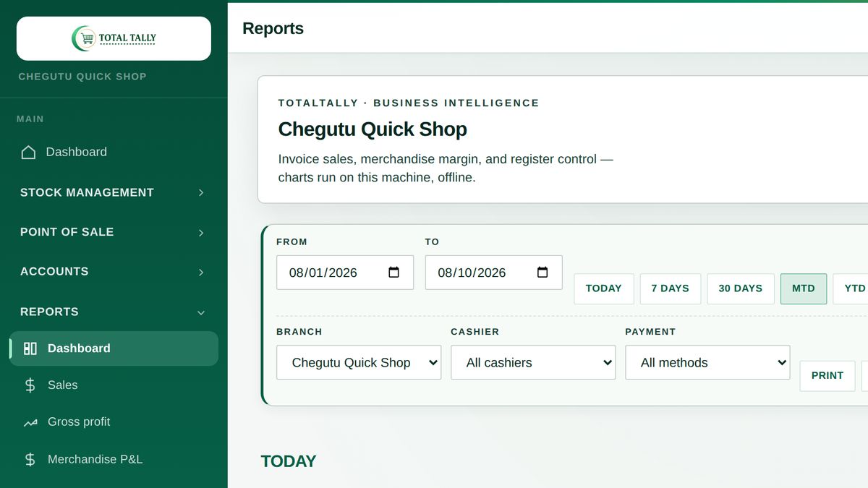Click the Chegutu Quick Shop card heading

pyautogui.click(x=373, y=129)
